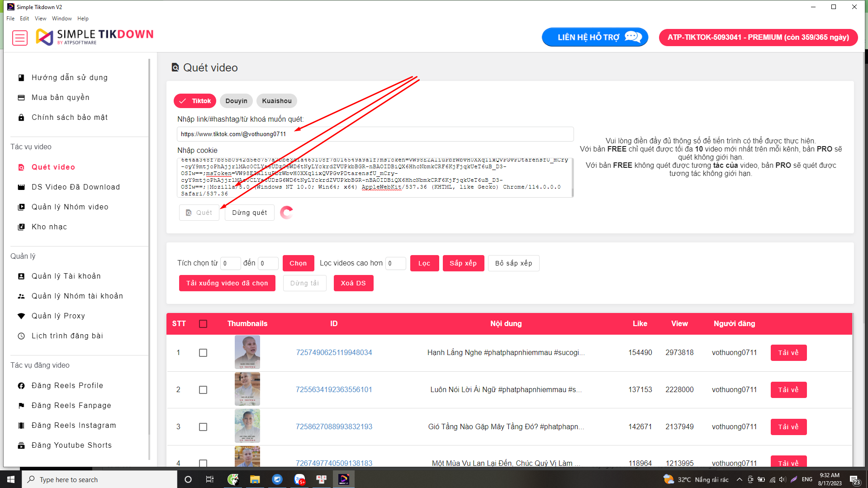
Task: Check the box for video row 3
Action: coord(203,427)
